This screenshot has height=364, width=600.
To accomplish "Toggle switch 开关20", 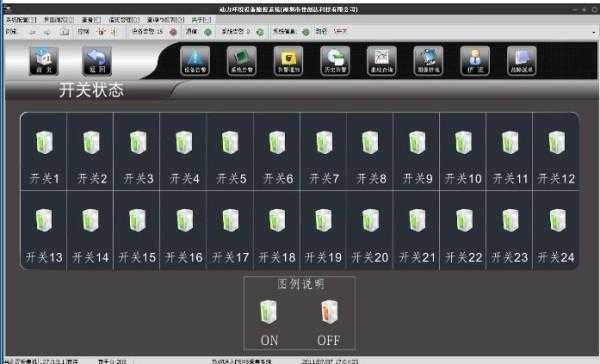I will coord(370,220).
